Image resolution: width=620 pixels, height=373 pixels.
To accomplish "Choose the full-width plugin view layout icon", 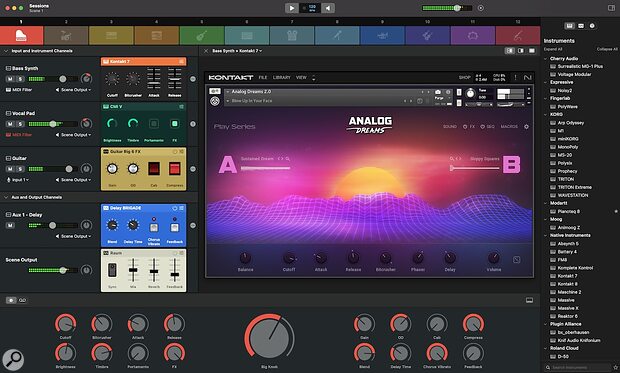I will [x=532, y=51].
